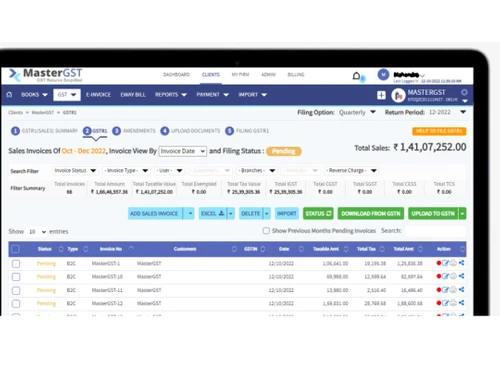Click the MASTERGST company logo circle
The height and width of the screenshot is (375, 500).
click(398, 95)
